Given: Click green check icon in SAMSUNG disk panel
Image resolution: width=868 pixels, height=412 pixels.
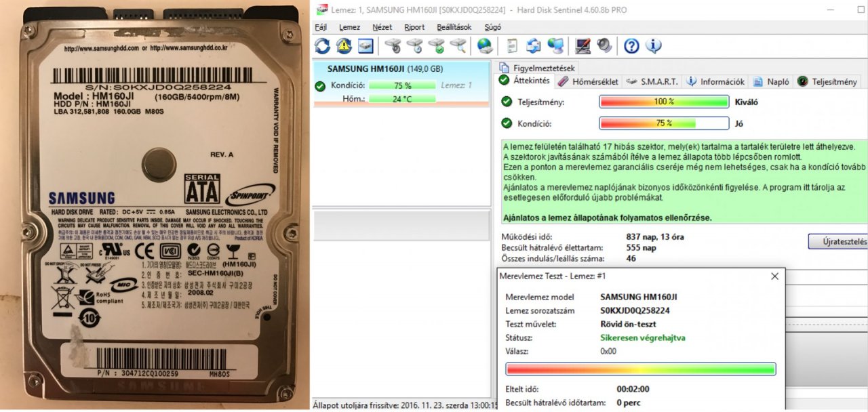Looking at the screenshot, I should [320, 86].
